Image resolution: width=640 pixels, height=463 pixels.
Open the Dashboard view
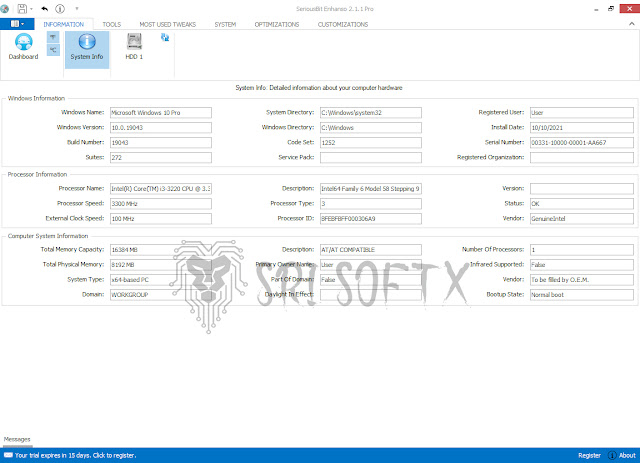[x=23, y=47]
